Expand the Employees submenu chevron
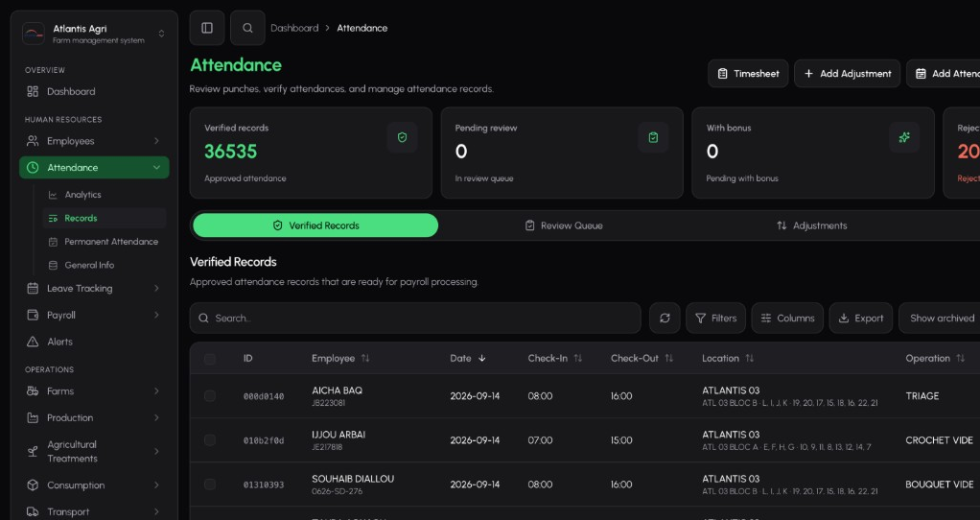The image size is (980, 520). pos(156,141)
